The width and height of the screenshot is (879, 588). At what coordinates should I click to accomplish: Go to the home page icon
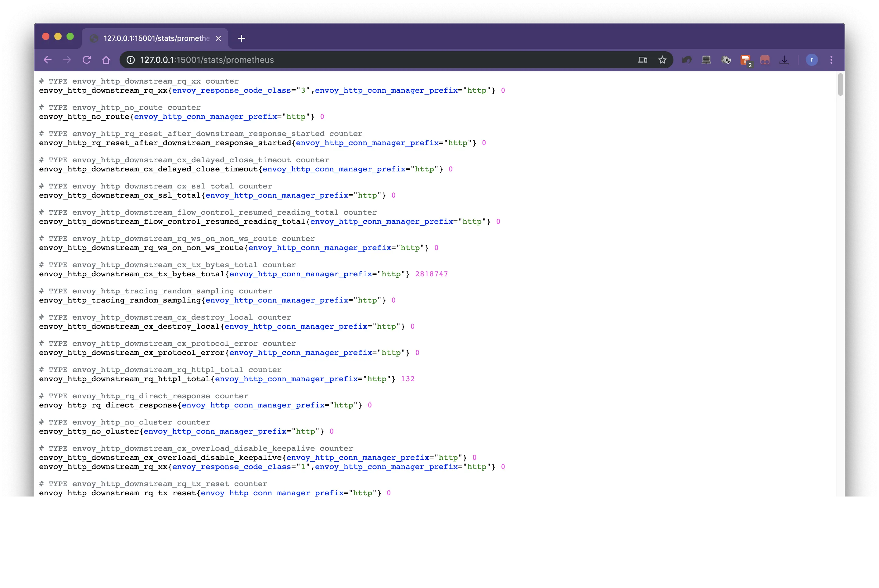click(106, 60)
